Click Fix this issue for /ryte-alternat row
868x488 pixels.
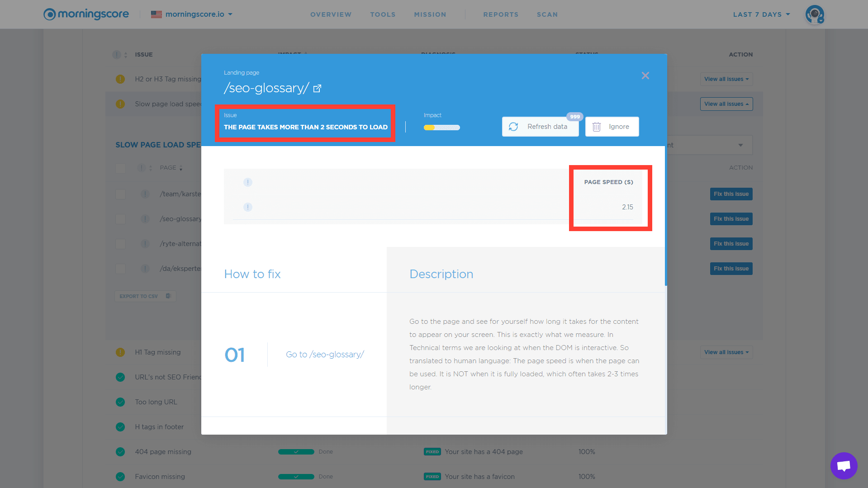point(731,244)
